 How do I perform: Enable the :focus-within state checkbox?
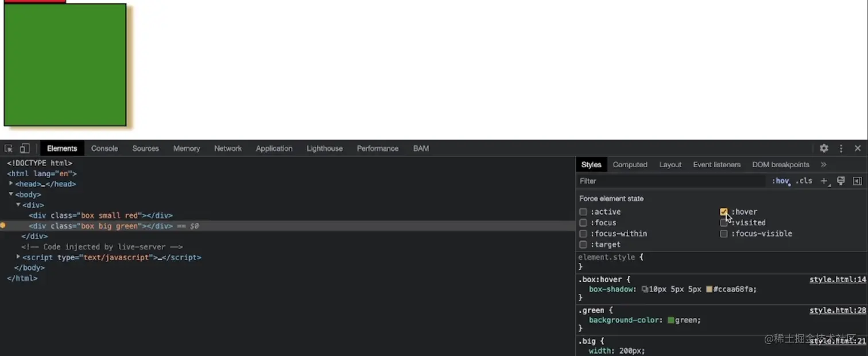(x=583, y=234)
